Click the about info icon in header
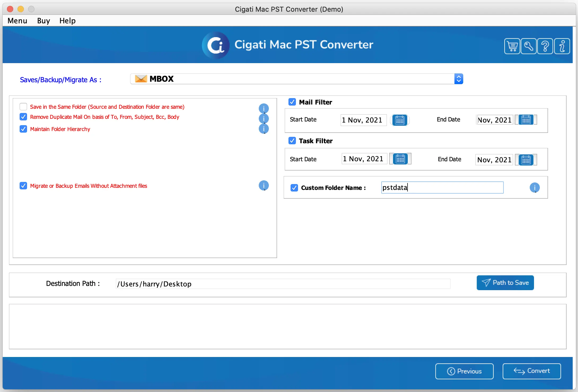Image resolution: width=578 pixels, height=392 pixels. [562, 46]
